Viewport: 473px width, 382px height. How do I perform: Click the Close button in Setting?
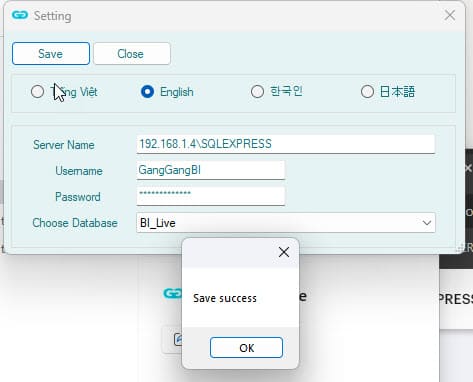point(132,53)
